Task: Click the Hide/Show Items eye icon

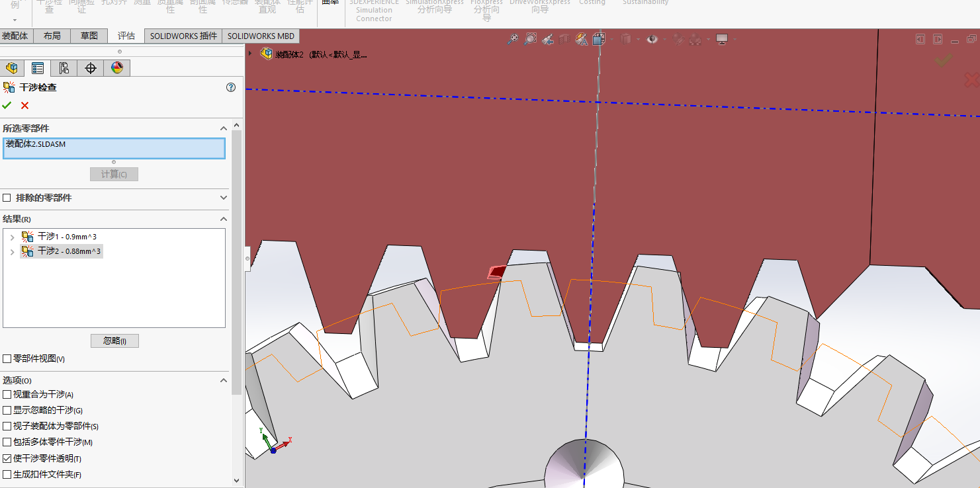Action: [652, 40]
